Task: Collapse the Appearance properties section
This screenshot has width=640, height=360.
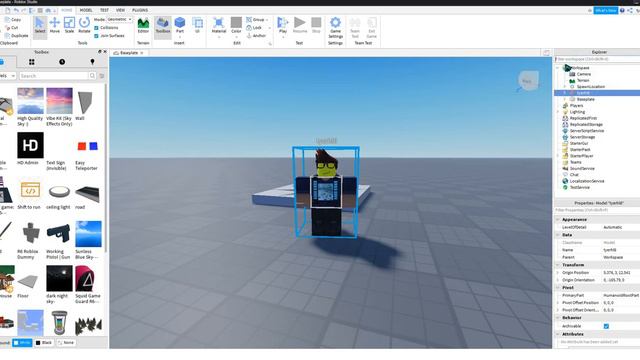Action: (x=558, y=220)
